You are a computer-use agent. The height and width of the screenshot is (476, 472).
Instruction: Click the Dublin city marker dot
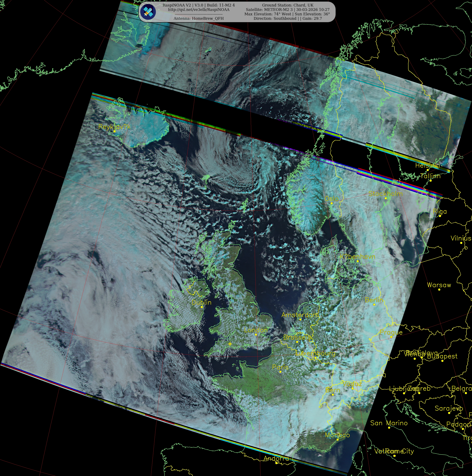[202, 307]
